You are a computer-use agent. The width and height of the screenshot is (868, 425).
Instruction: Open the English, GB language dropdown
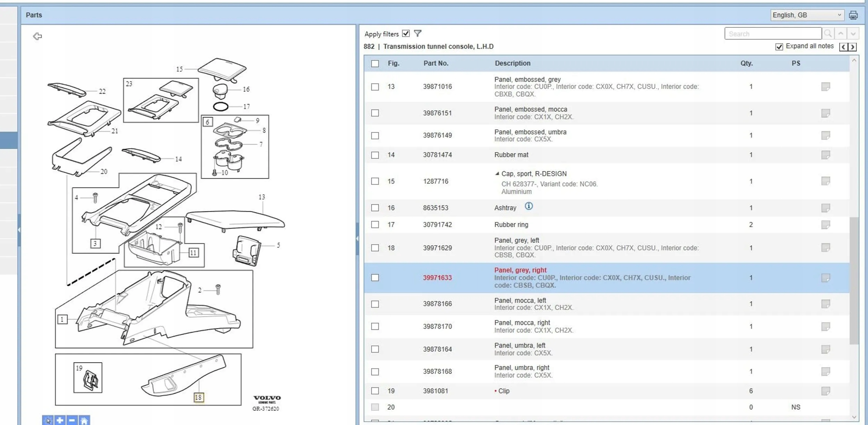[x=807, y=15]
